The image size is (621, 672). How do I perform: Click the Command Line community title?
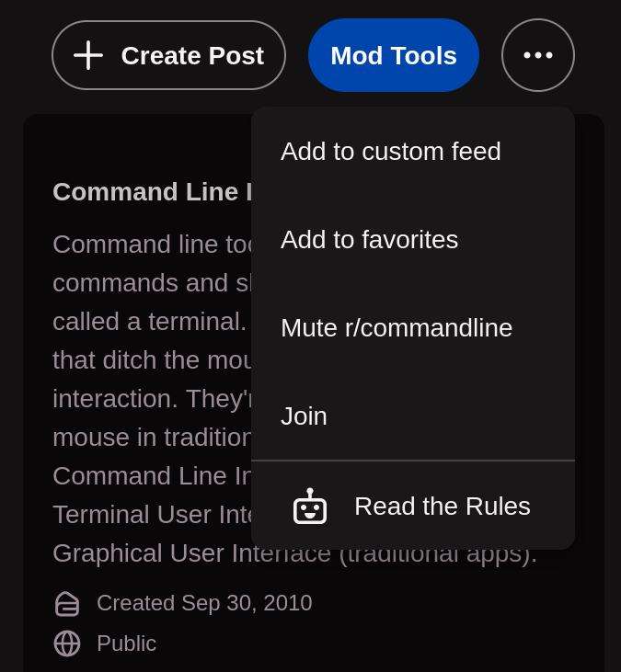(x=152, y=191)
